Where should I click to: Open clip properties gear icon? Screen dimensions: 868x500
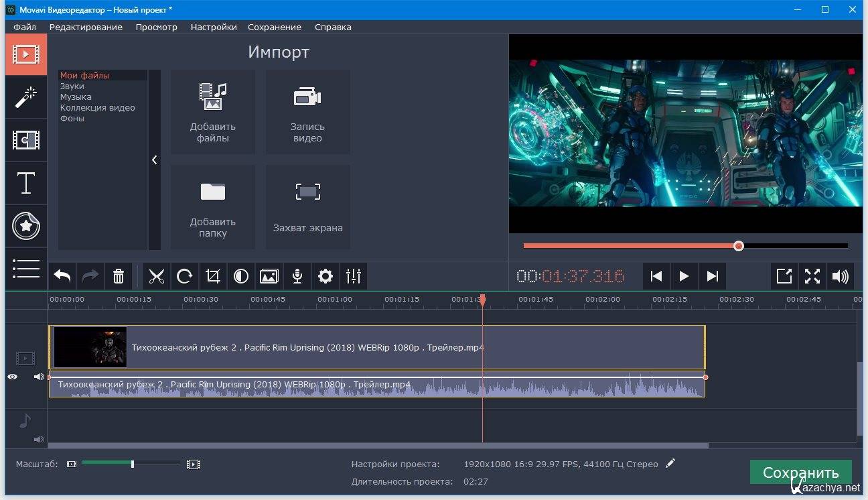tap(325, 276)
